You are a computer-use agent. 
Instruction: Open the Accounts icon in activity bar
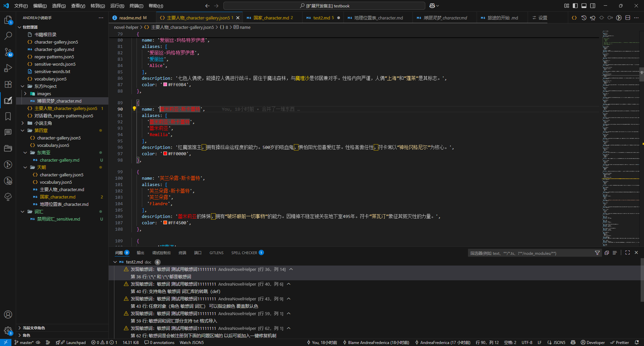[8, 314]
